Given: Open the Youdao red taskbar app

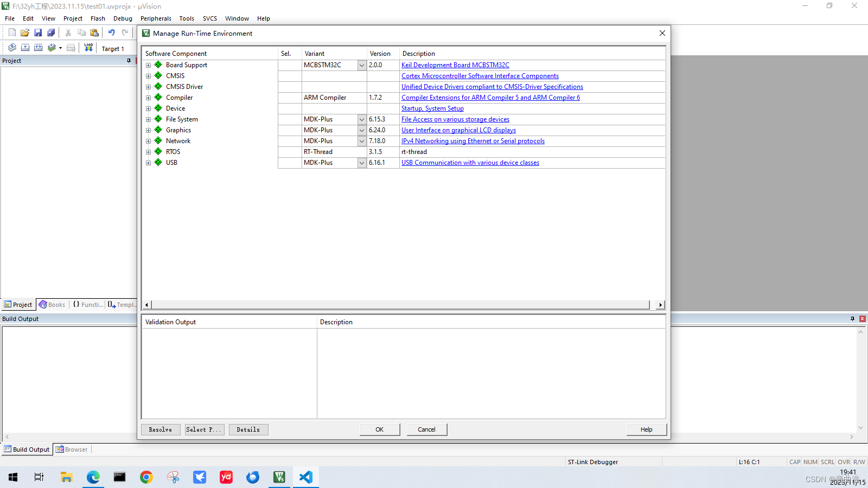Looking at the screenshot, I should click(226, 477).
